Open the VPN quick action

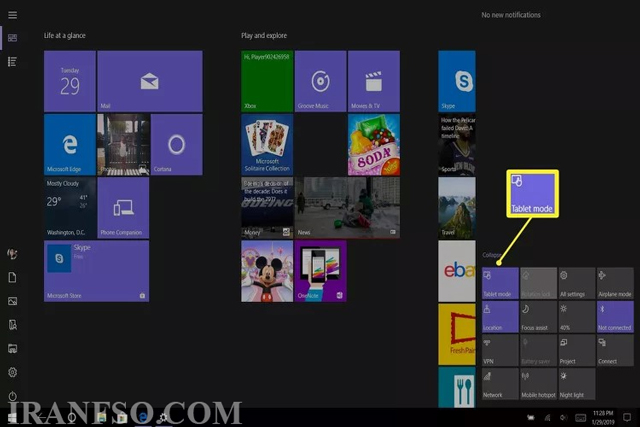500,350
